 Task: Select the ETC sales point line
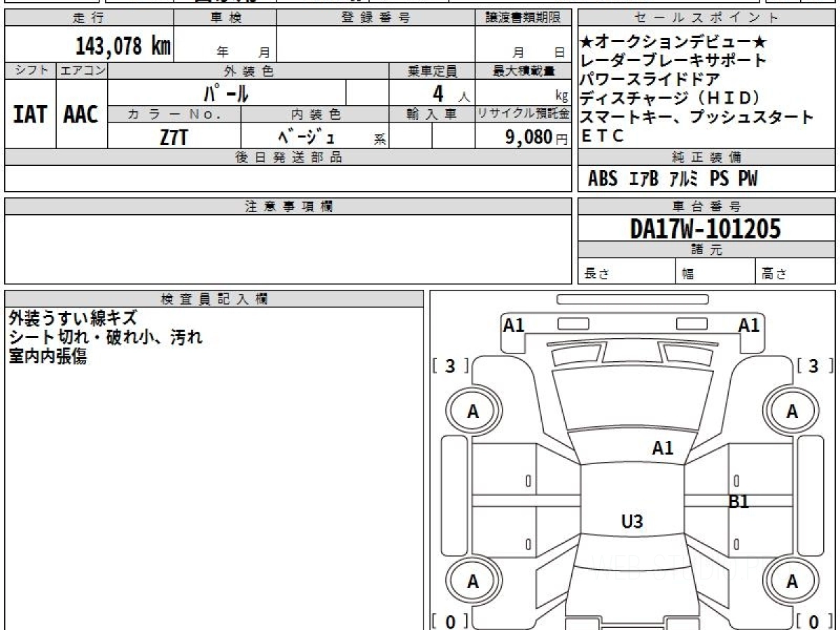click(x=602, y=136)
